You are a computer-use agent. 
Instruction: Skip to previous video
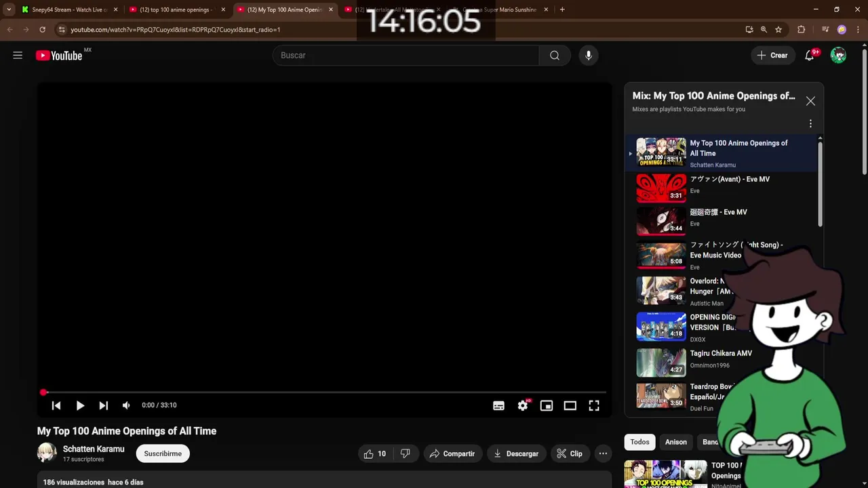tap(56, 405)
